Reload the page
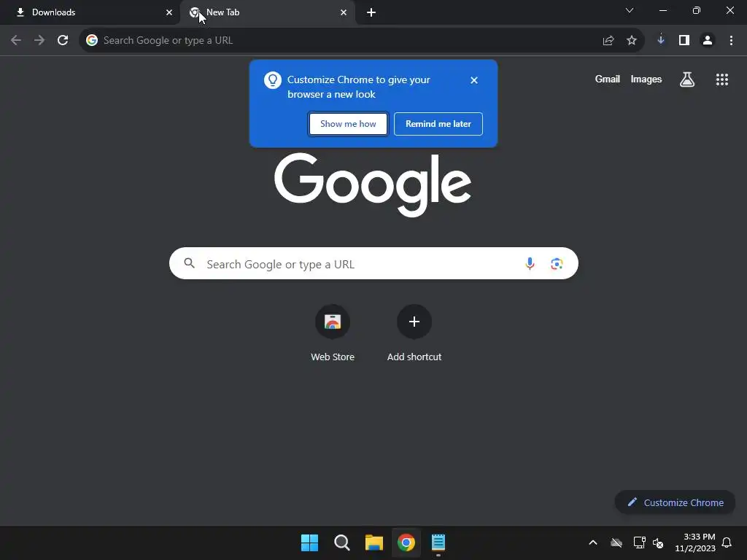The height and width of the screenshot is (560, 747). tap(63, 41)
